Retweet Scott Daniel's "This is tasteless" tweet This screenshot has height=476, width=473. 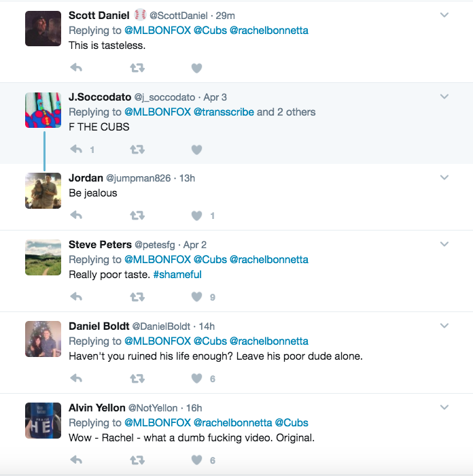[x=137, y=67]
